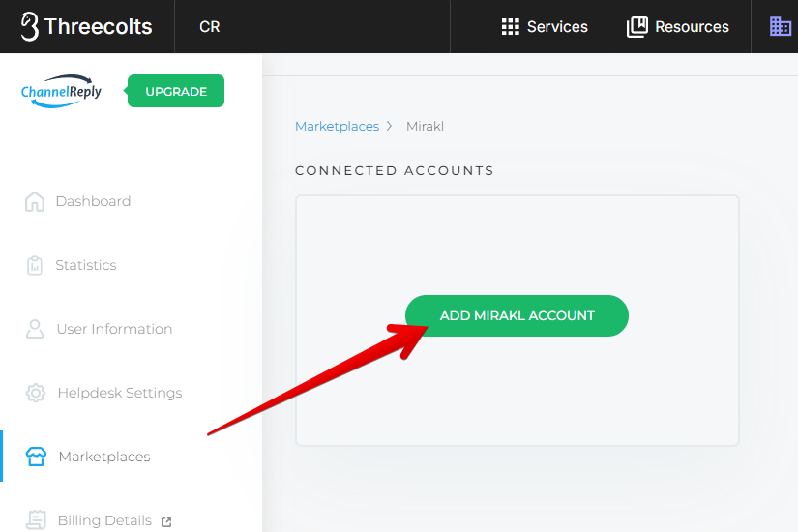Open Helpdesk Settings in the sidebar

point(120,393)
